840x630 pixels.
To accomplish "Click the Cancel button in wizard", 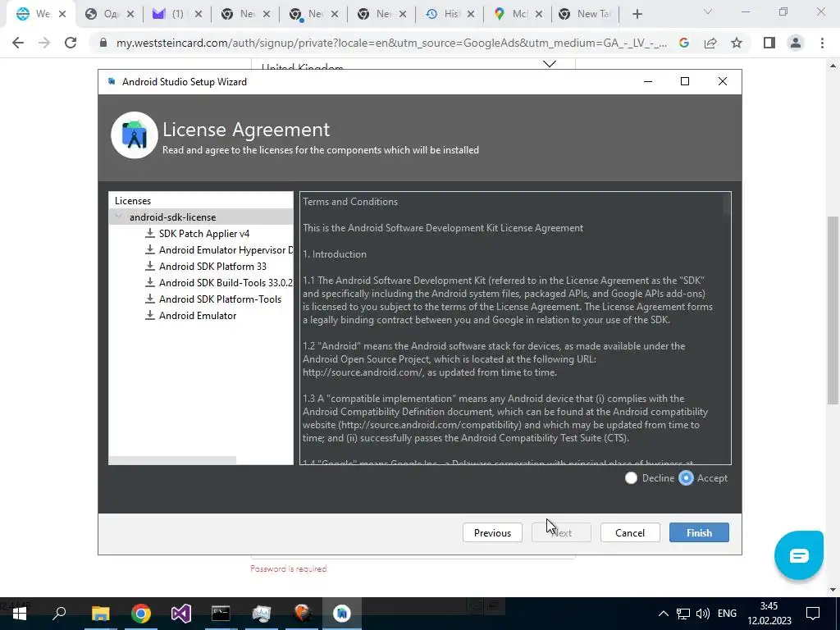I will (x=629, y=532).
